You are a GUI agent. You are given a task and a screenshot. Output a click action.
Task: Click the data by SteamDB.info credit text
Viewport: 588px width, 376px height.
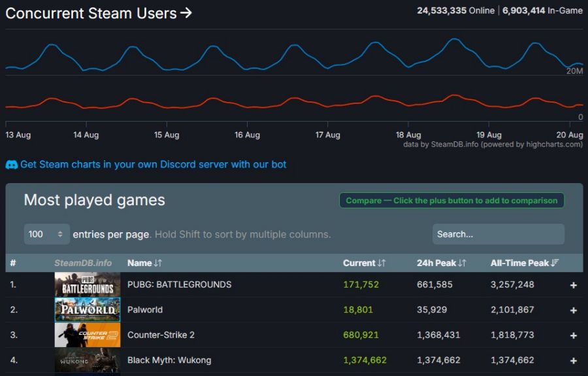pos(493,145)
